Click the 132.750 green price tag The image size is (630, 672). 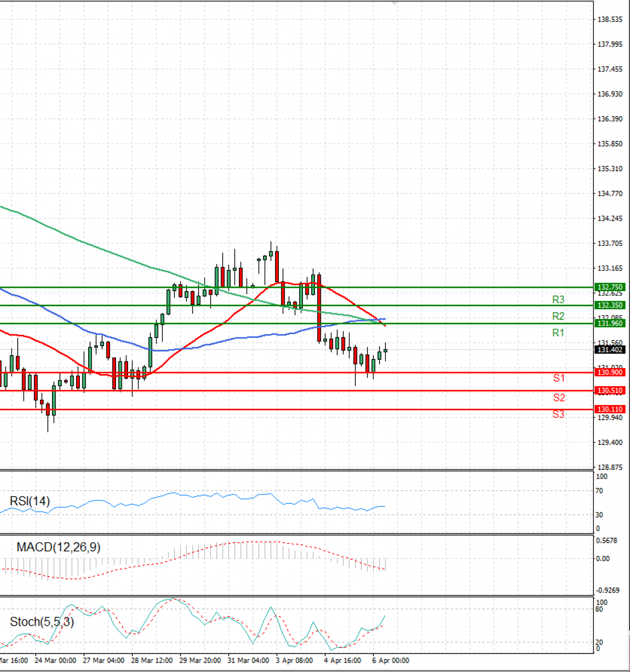coord(610,287)
